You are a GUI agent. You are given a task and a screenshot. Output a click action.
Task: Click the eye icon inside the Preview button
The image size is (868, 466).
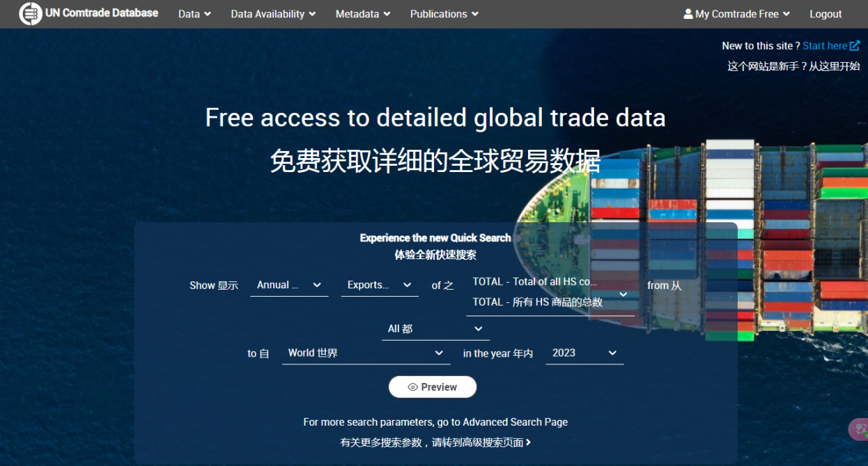pos(413,387)
